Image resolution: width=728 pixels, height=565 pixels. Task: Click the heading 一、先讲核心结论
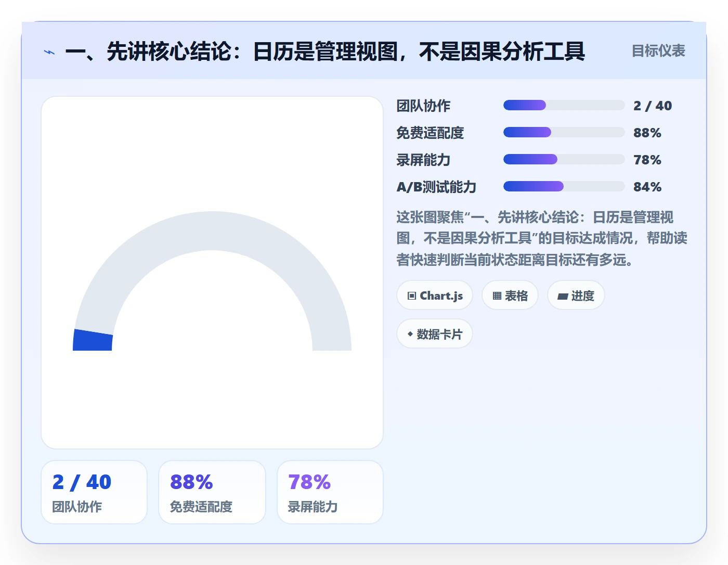click(x=325, y=52)
